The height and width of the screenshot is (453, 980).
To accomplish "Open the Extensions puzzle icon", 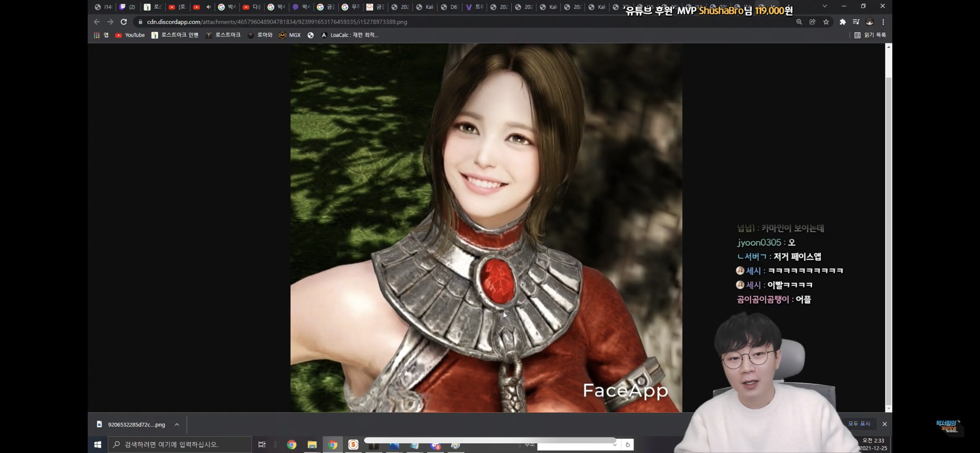I will coord(842,22).
